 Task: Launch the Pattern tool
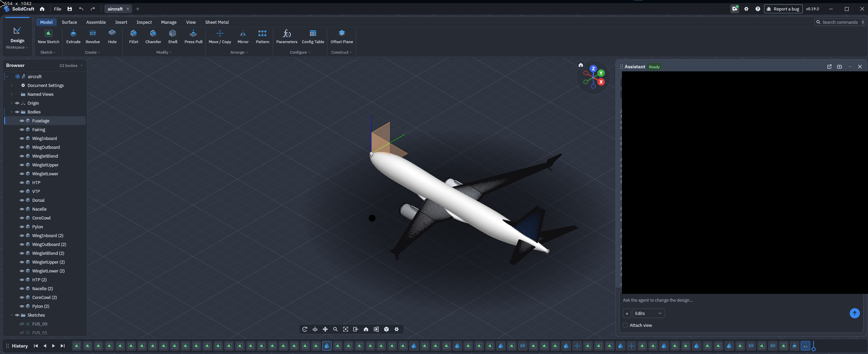262,37
